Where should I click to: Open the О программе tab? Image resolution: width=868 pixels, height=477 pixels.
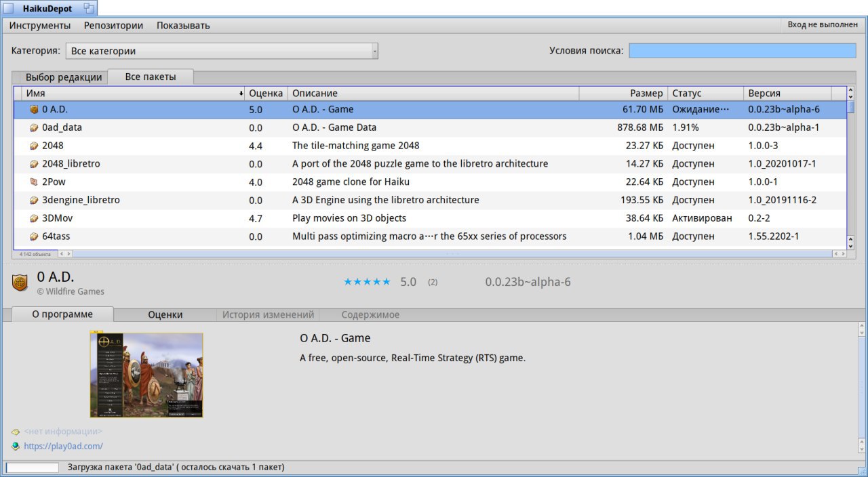click(x=62, y=314)
